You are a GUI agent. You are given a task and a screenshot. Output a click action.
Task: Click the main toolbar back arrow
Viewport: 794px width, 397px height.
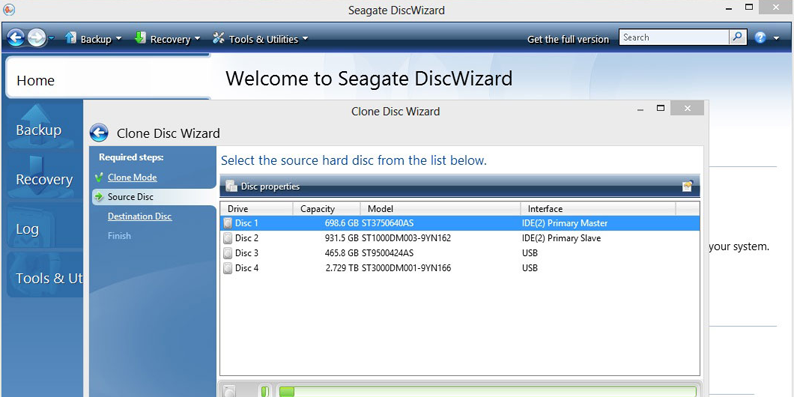(x=16, y=38)
